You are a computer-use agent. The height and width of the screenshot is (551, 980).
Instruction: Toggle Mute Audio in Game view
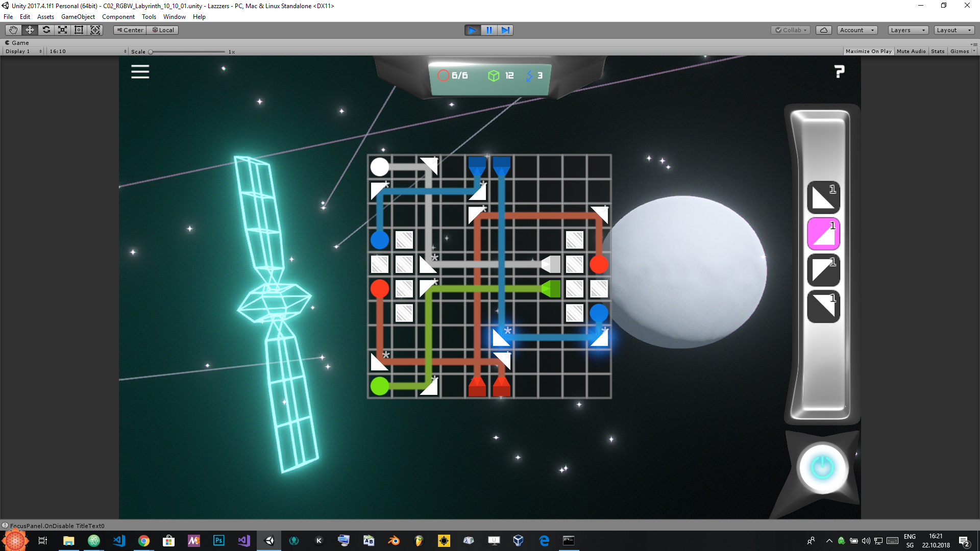[911, 52]
